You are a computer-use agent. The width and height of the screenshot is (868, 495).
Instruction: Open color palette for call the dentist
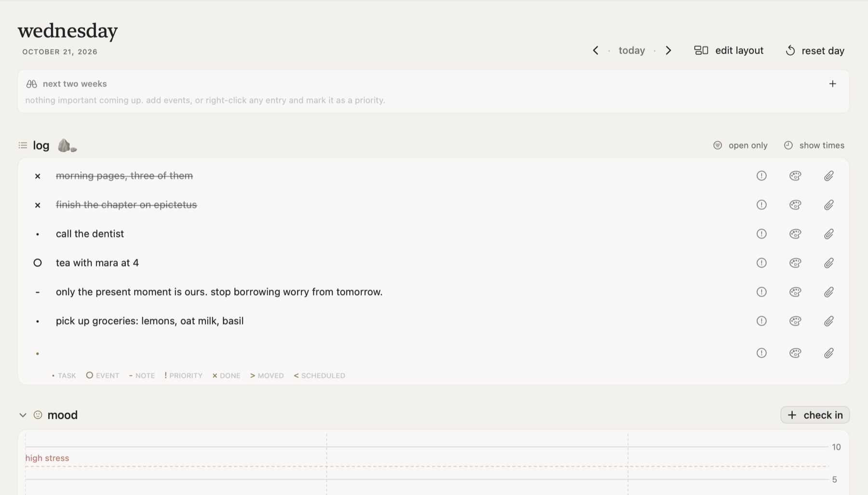[x=795, y=234]
